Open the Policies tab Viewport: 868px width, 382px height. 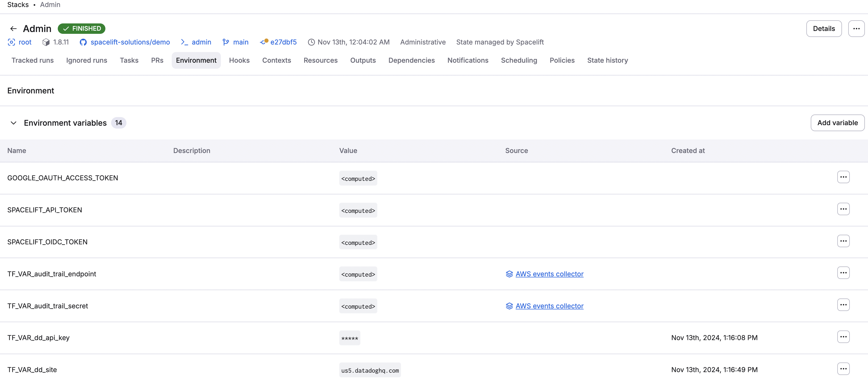click(x=562, y=60)
